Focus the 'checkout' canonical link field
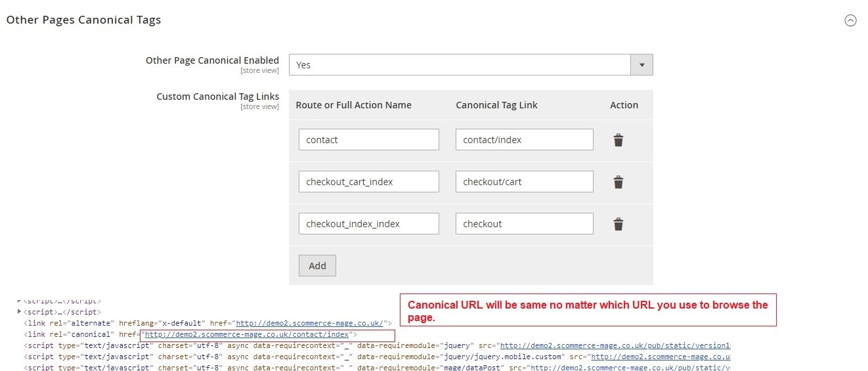 click(524, 224)
